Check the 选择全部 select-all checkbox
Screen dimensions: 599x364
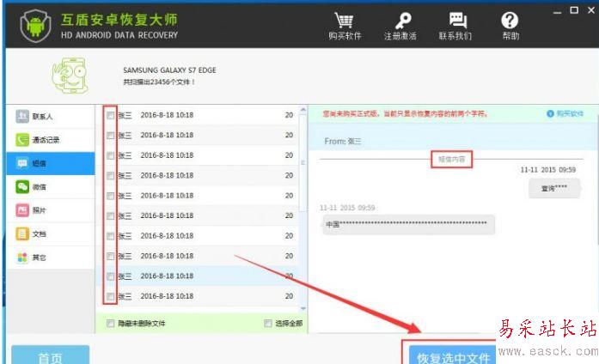click(268, 324)
